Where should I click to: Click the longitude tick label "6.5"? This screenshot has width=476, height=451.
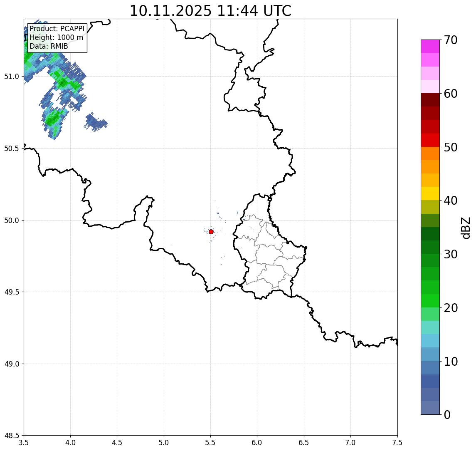[x=304, y=443]
